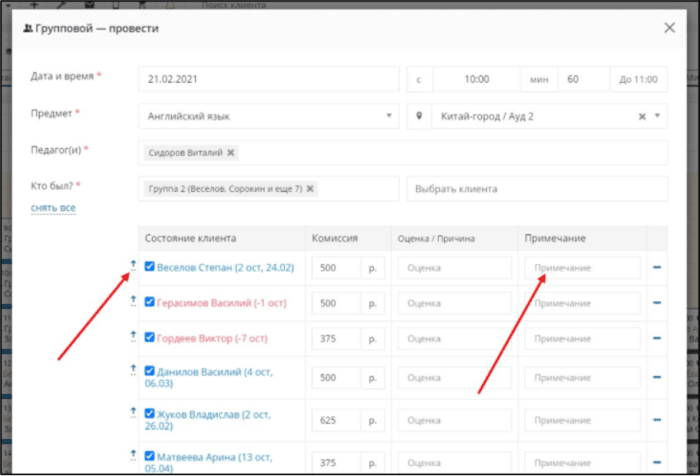Uncheck the Герасимов Василий checkbox
Screen dimensions: 700x476
click(x=150, y=302)
